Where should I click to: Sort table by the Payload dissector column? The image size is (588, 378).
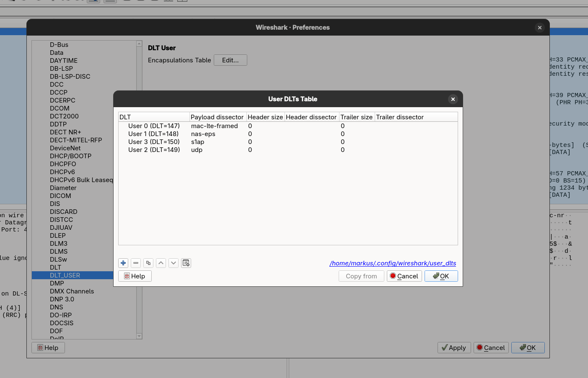pyautogui.click(x=217, y=117)
